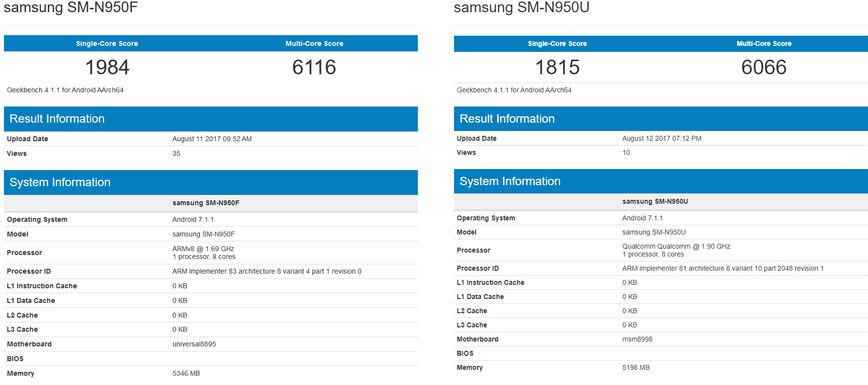
Task: Click the multi-core score value 6116
Action: (314, 67)
